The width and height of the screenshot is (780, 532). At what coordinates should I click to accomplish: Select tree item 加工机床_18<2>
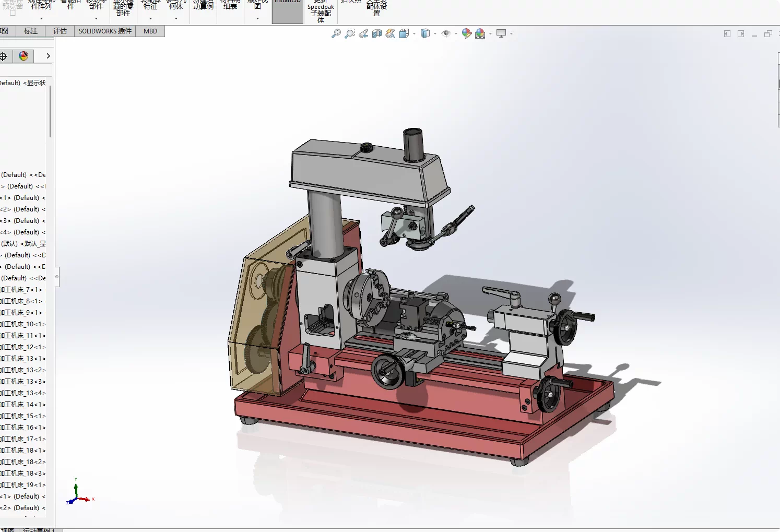click(x=22, y=462)
